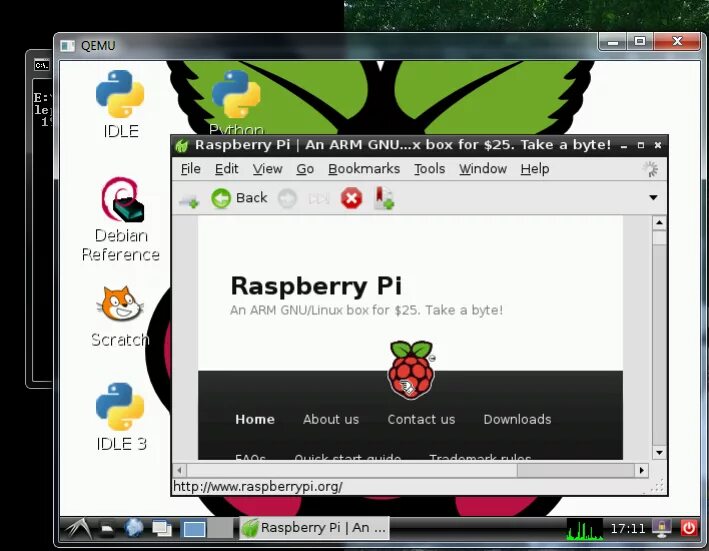Viewport: 709px width, 551px height.
Task: Click the browser window resize grip corner
Action: coord(658,487)
